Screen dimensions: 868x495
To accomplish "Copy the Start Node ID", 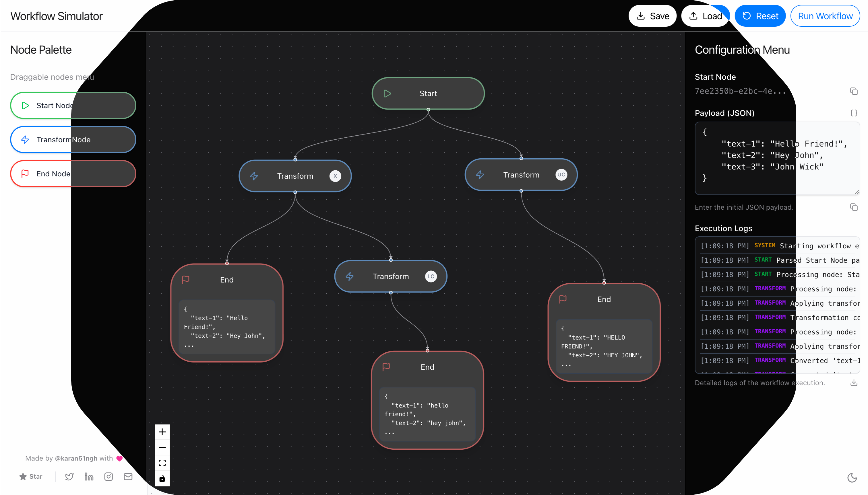I will coord(853,91).
